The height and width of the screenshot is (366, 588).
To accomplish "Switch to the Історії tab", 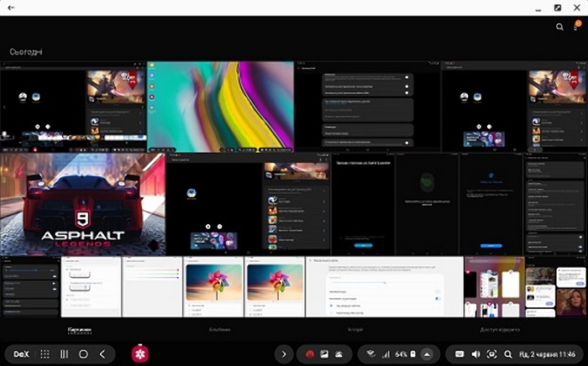I will pyautogui.click(x=354, y=330).
